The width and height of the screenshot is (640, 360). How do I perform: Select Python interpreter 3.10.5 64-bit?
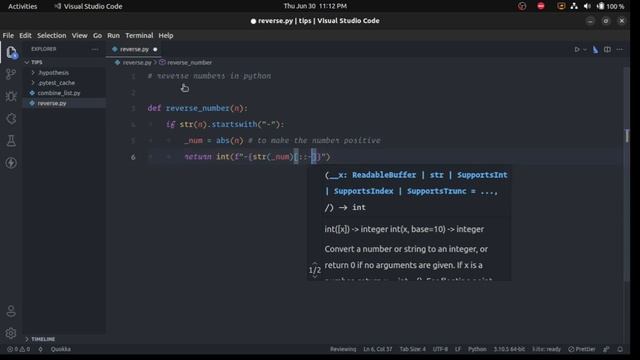tap(509, 349)
